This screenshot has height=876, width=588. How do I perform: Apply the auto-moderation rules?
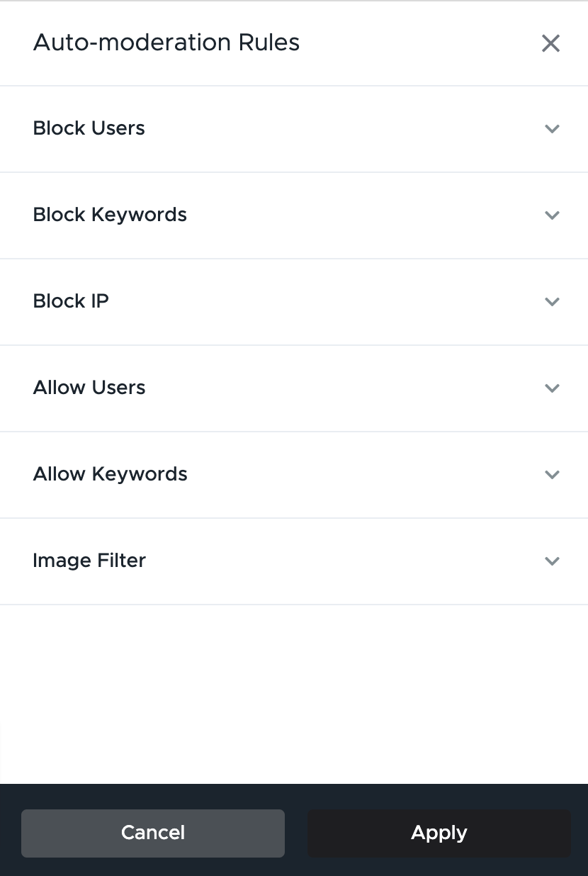(439, 833)
